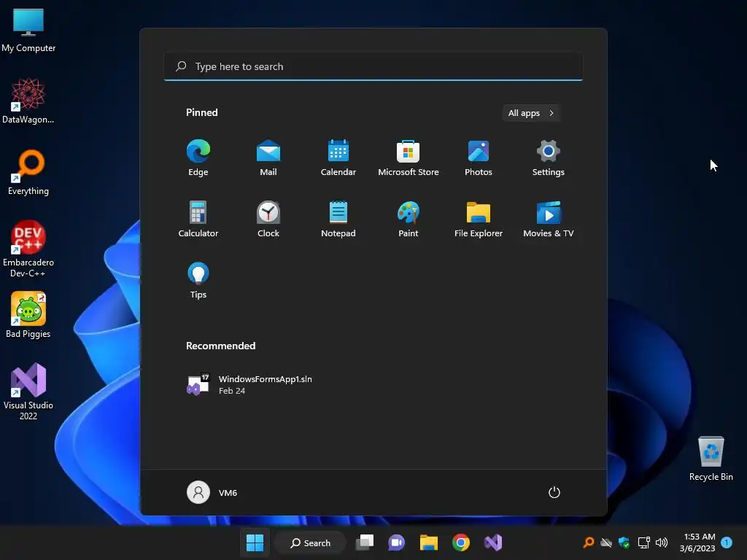This screenshot has height=560, width=747.
Task: Click the Windows Start button on taskbar
Action: point(255,542)
